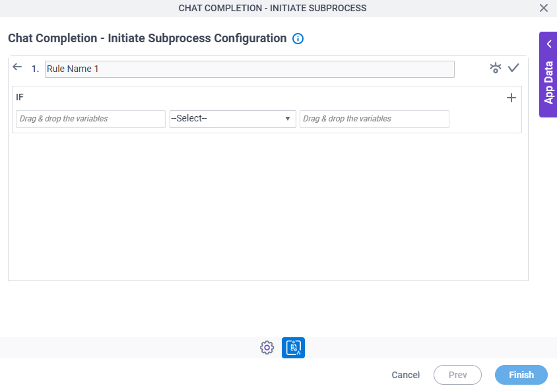Image resolution: width=557 pixels, height=392 pixels.
Task: Click the Rule Name 1 input field
Action: pyautogui.click(x=249, y=69)
